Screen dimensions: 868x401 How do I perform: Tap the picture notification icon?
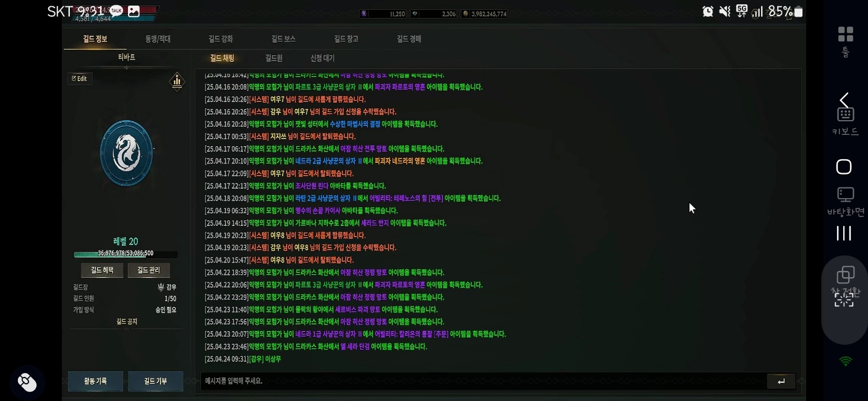point(133,11)
